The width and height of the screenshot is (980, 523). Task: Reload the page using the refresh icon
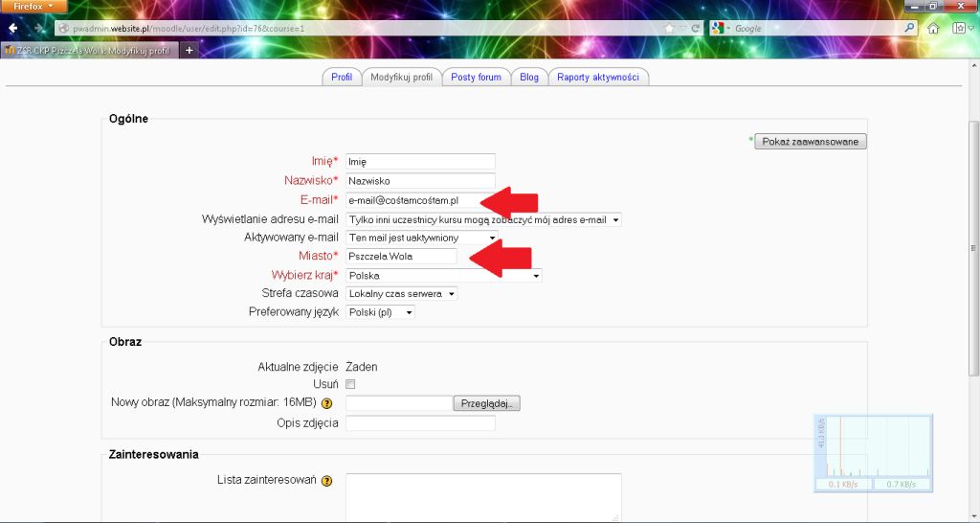[696, 28]
